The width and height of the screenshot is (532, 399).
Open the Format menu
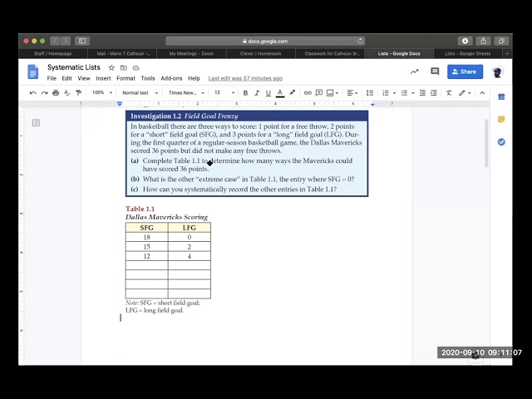point(126,78)
